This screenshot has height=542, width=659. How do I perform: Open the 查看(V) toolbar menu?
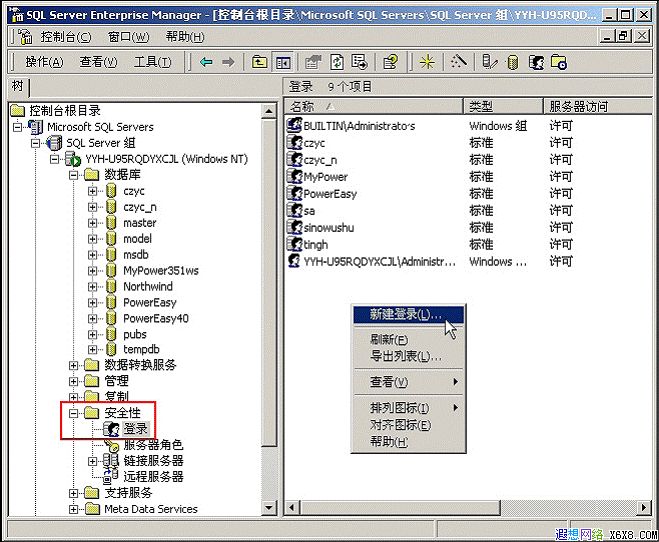pyautogui.click(x=98, y=62)
